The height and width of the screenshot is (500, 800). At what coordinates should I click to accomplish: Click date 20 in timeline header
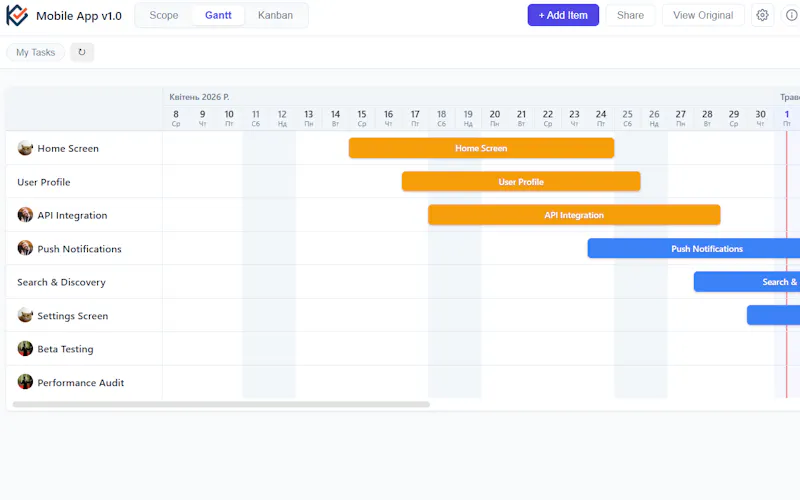point(494,118)
